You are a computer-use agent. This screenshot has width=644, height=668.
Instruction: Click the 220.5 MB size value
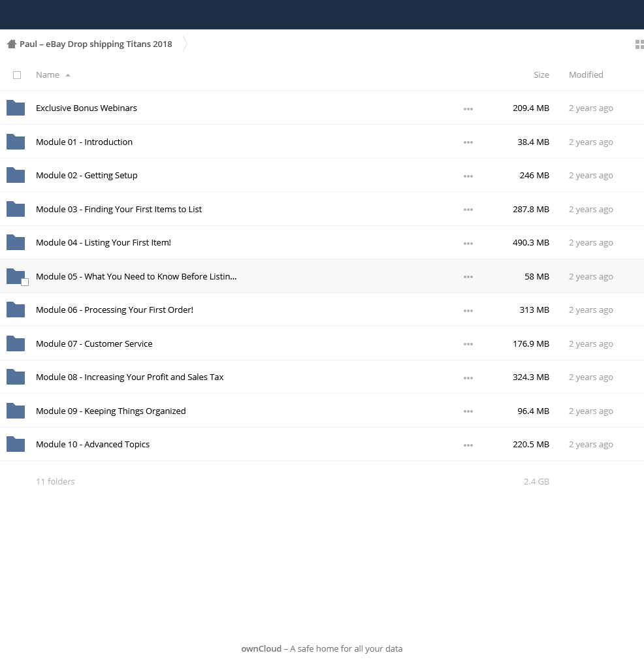click(x=531, y=444)
